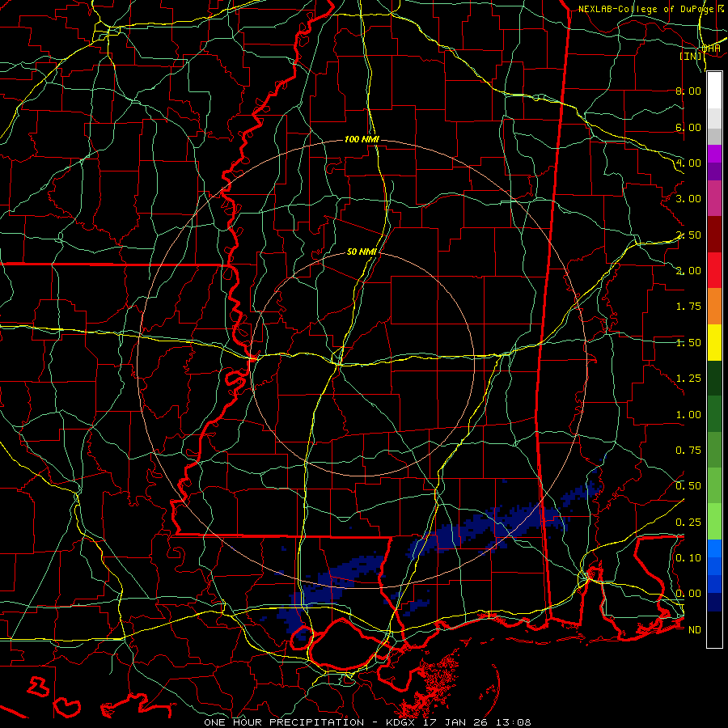Click the yellow 1.50 legend swatch

pos(714,342)
